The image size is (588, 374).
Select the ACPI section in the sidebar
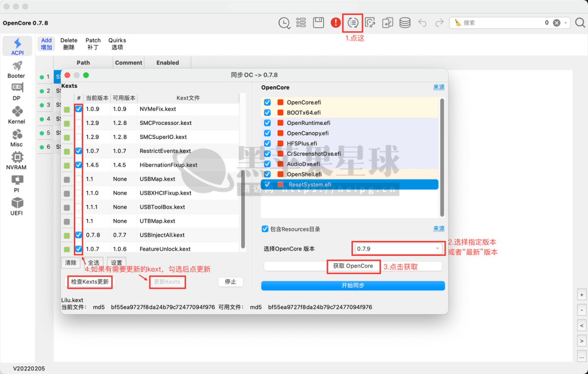[x=17, y=46]
